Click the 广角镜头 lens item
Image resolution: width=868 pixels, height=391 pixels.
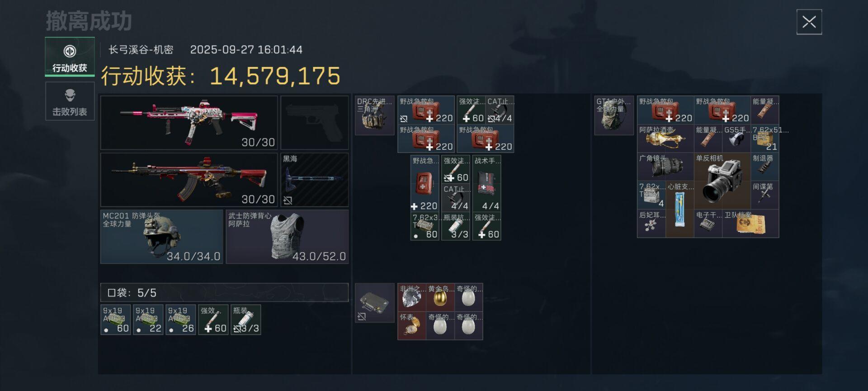(665, 167)
